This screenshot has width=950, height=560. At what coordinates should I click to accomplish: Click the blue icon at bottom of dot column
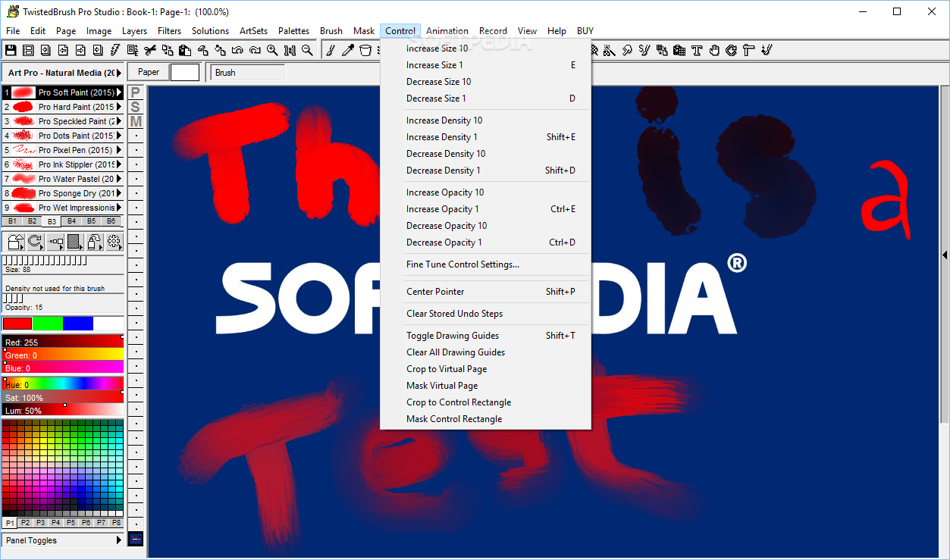pos(136,540)
